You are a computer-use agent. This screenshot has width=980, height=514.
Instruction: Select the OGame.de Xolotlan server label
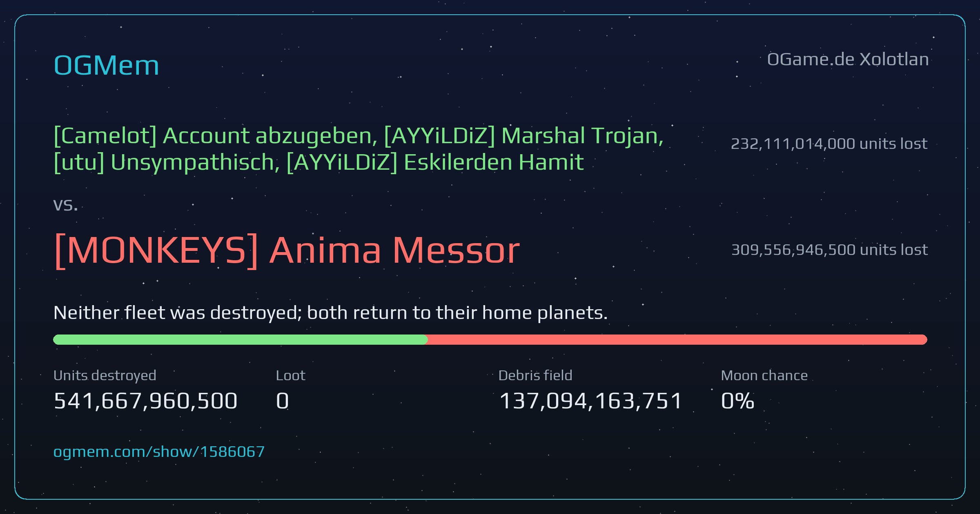point(848,60)
